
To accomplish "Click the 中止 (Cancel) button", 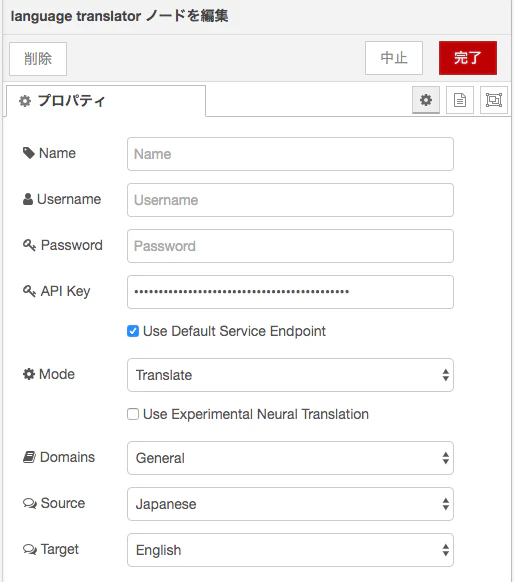I will click(x=394, y=58).
